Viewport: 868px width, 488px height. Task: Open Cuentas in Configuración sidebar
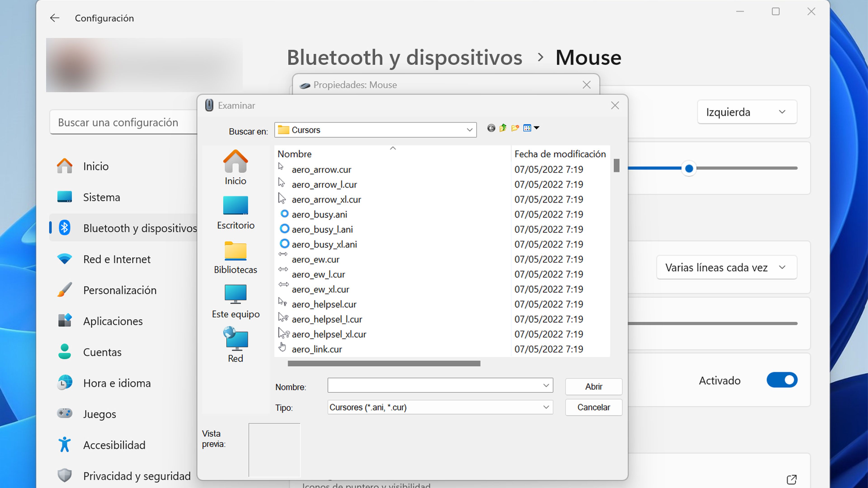click(124, 352)
